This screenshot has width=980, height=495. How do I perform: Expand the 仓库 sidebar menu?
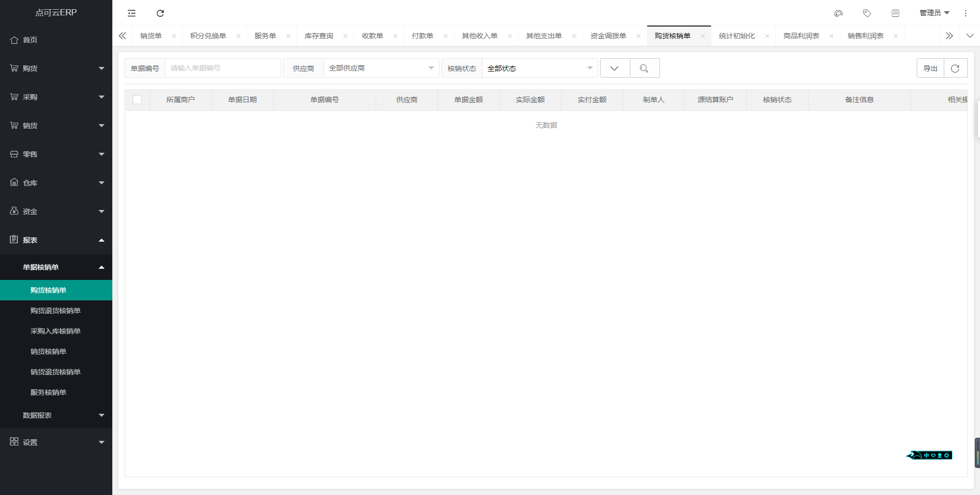56,183
